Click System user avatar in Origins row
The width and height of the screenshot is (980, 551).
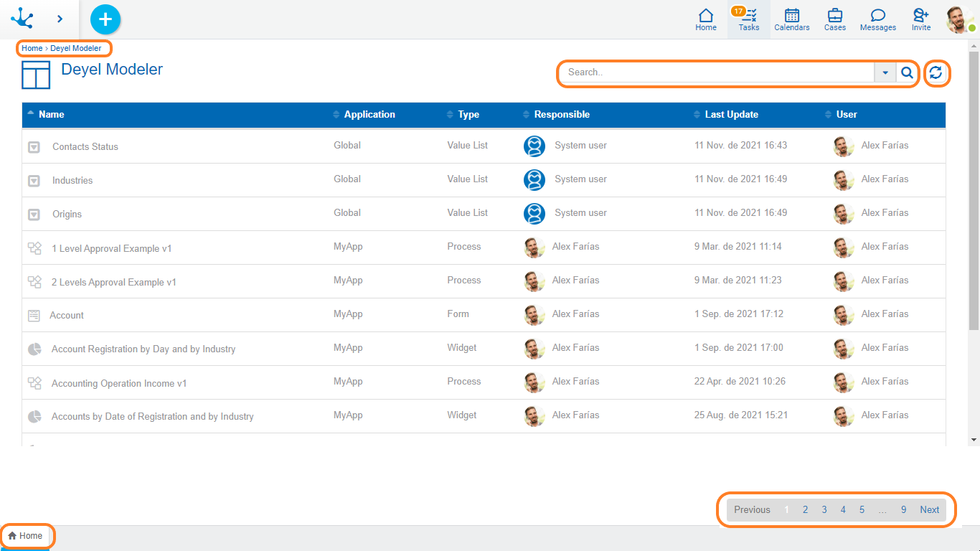[534, 214]
